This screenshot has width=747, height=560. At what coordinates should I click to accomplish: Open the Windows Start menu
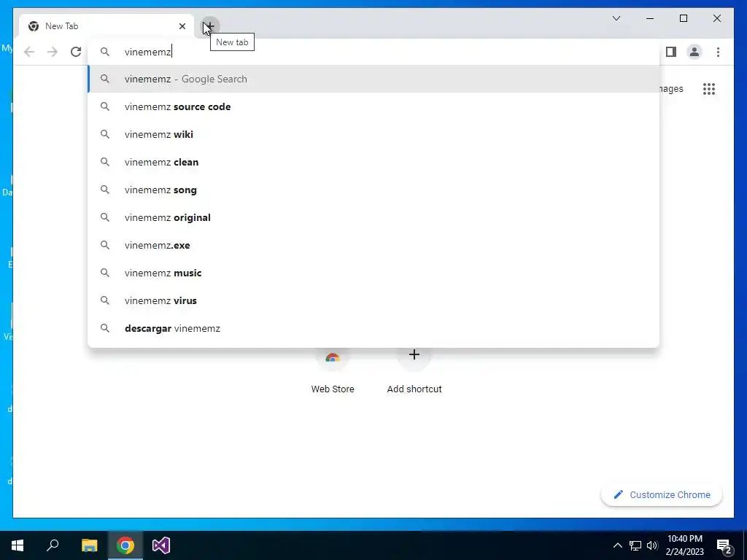[18, 545]
